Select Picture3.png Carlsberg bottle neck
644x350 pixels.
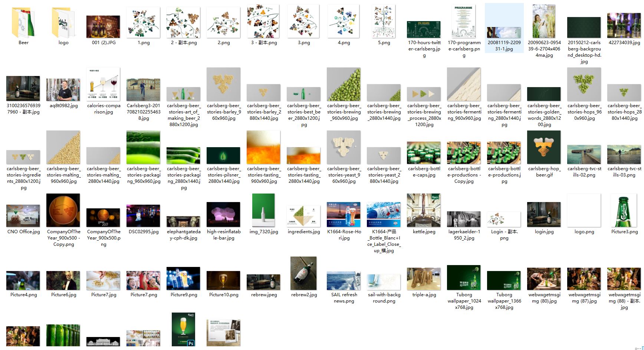click(x=624, y=211)
